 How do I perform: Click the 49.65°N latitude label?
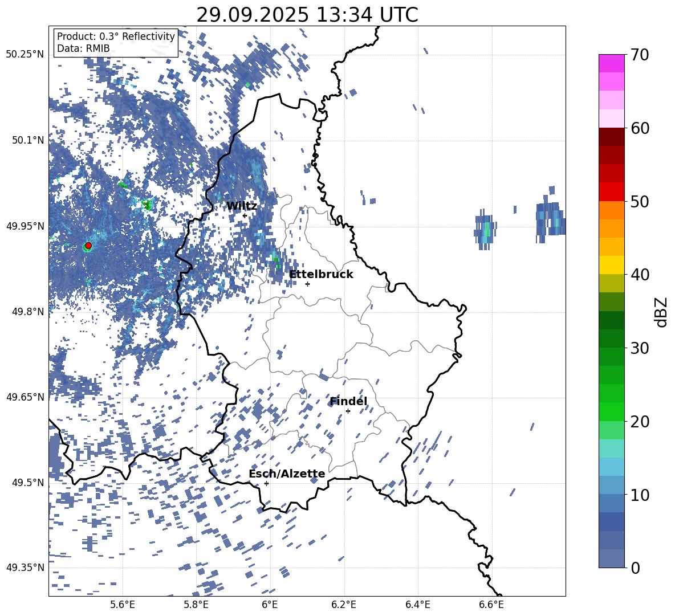click(25, 397)
